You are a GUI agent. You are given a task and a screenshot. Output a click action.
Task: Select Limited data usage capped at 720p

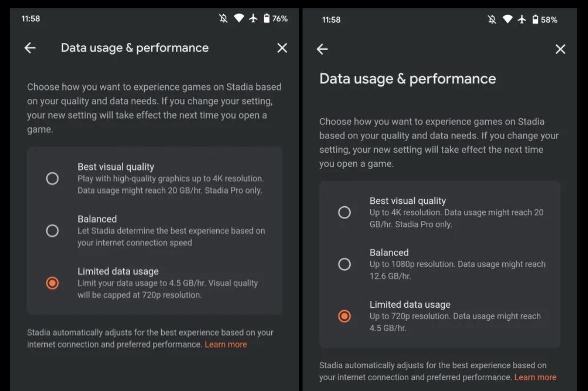(52, 283)
